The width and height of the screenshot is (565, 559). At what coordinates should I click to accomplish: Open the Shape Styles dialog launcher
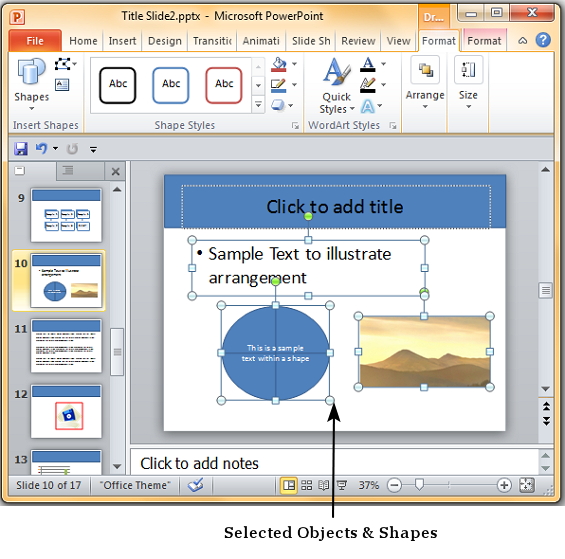pos(295,125)
